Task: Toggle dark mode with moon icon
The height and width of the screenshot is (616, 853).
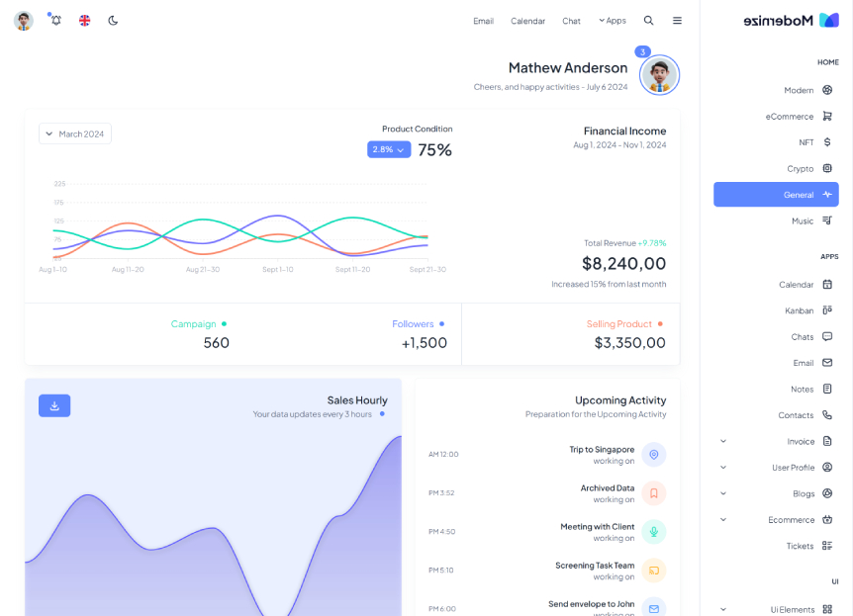Action: point(113,21)
